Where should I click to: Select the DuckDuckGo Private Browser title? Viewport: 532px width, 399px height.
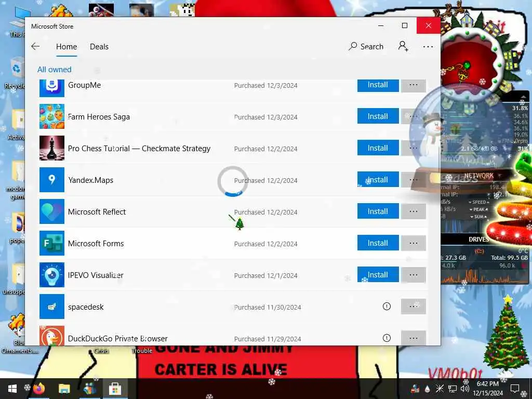(x=118, y=339)
